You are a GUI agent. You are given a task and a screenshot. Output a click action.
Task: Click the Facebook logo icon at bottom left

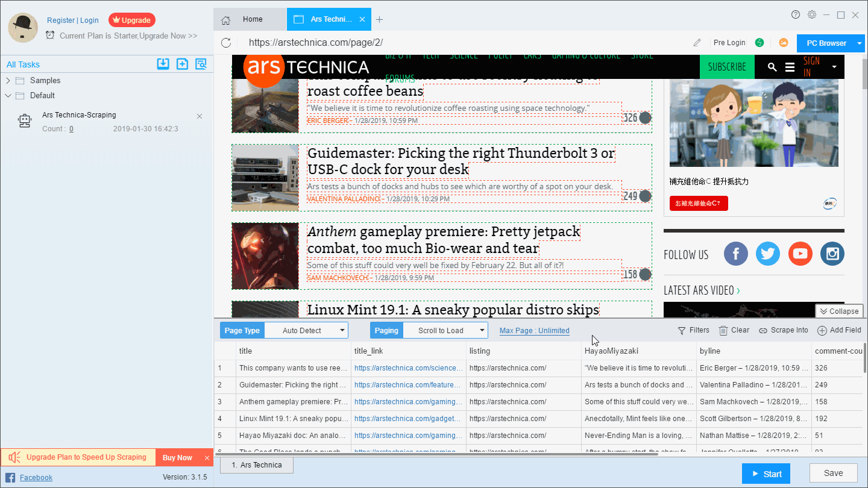pos(10,478)
